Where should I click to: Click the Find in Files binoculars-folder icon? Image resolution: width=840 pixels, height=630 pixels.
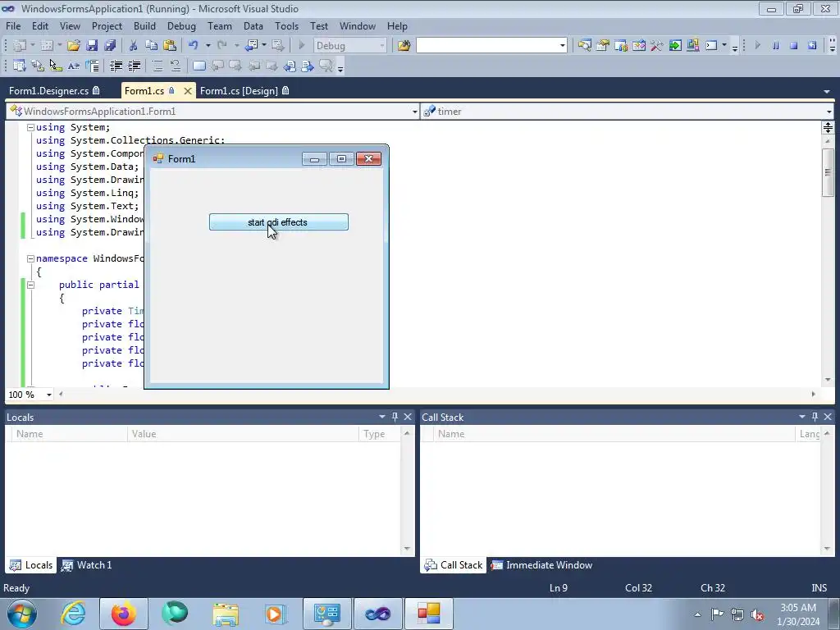[x=404, y=46]
